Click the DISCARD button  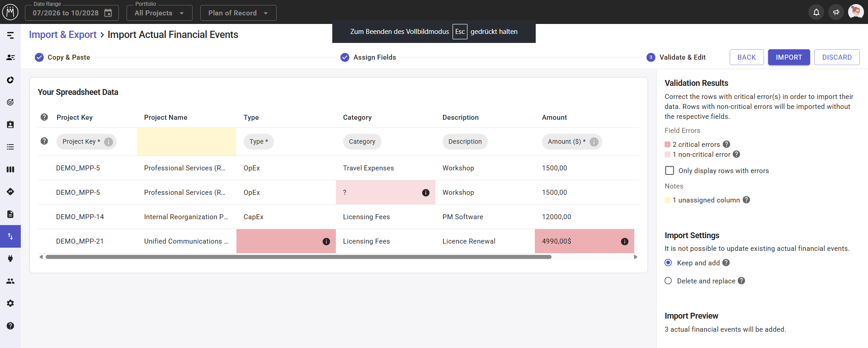(837, 57)
